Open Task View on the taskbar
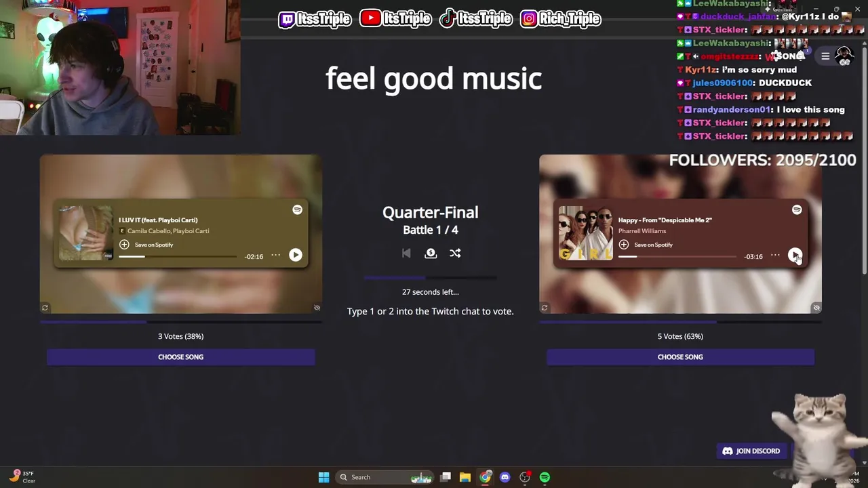Image resolution: width=868 pixels, height=488 pixels. 446,477
